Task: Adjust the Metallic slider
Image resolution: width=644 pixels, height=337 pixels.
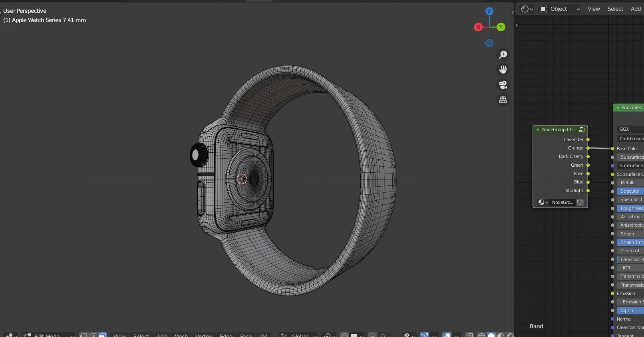Action: (x=630, y=183)
